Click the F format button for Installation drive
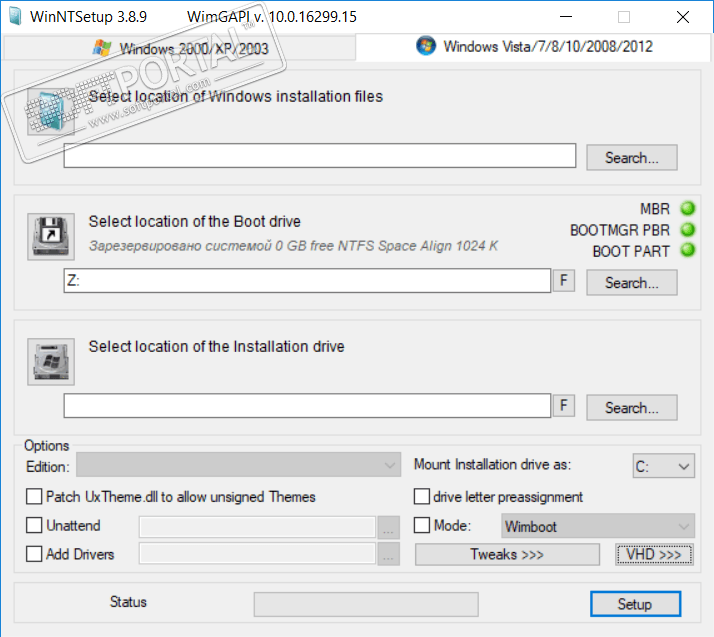Viewport: 714px width, 637px height. tap(564, 405)
